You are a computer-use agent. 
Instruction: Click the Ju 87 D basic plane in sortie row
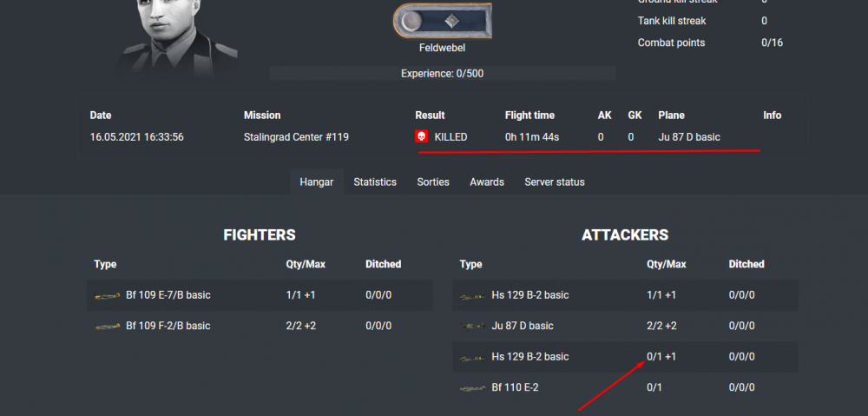tap(689, 137)
